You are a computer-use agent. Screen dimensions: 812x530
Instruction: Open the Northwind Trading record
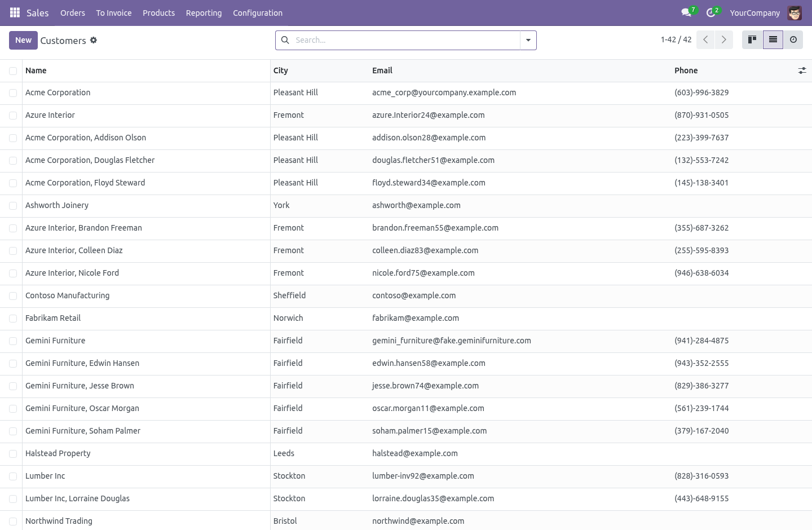point(59,521)
